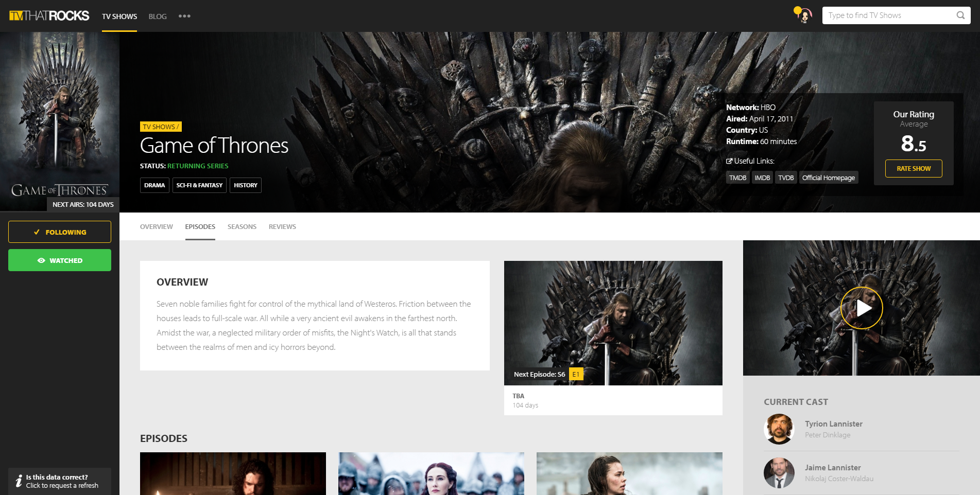Toggle the Following button
The height and width of the screenshot is (495, 980).
point(60,232)
